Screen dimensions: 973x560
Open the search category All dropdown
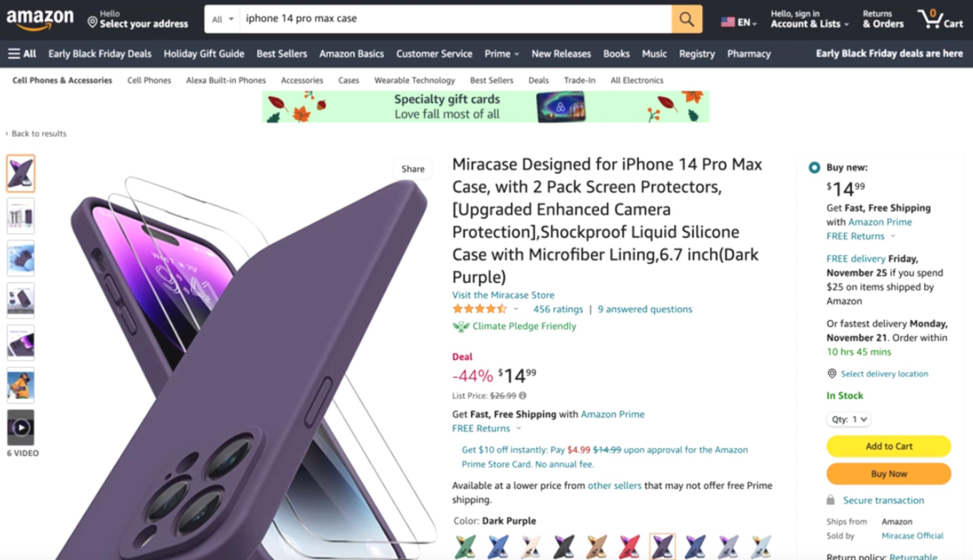click(222, 19)
